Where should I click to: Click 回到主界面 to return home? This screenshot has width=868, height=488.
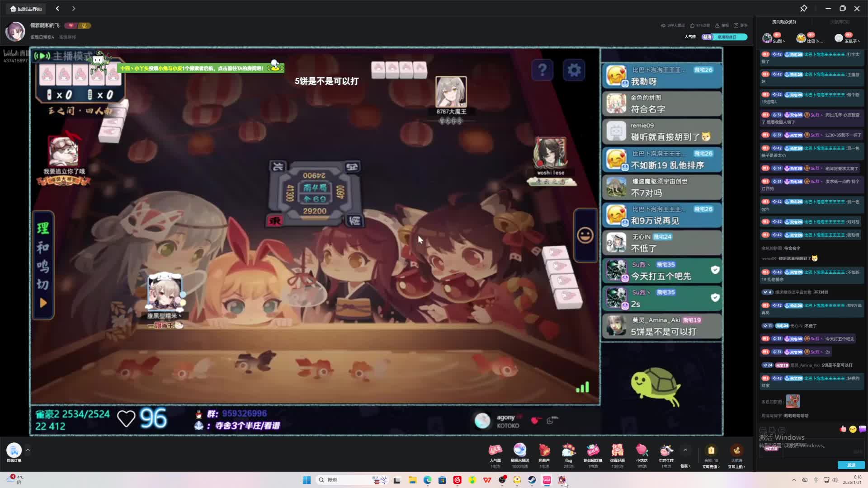point(26,9)
